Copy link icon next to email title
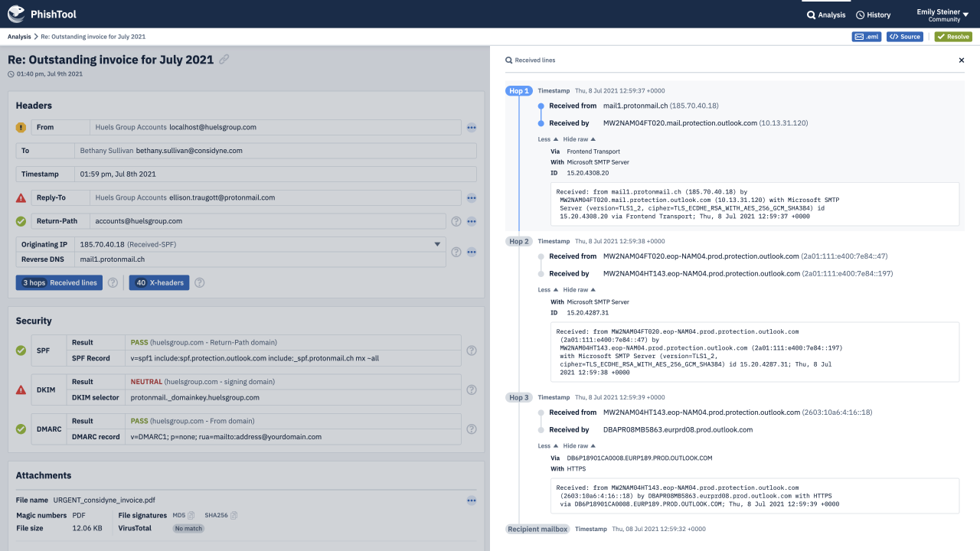This screenshot has width=980, height=551. (x=224, y=59)
